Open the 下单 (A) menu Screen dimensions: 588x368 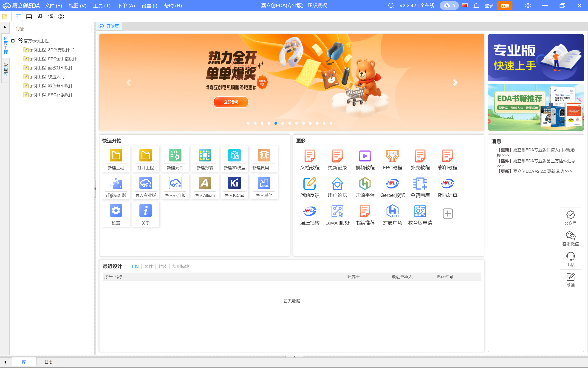point(126,6)
